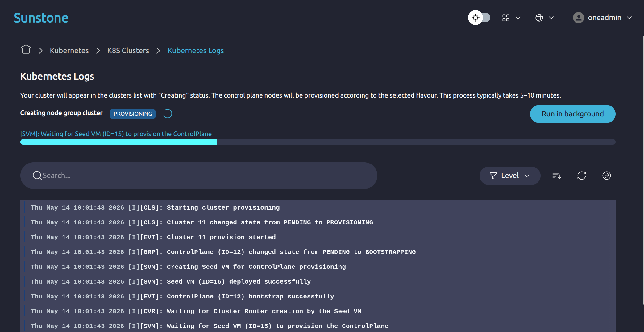Click the page vertical scrollbar
Image resolution: width=644 pixels, height=332 pixels.
(643, 170)
